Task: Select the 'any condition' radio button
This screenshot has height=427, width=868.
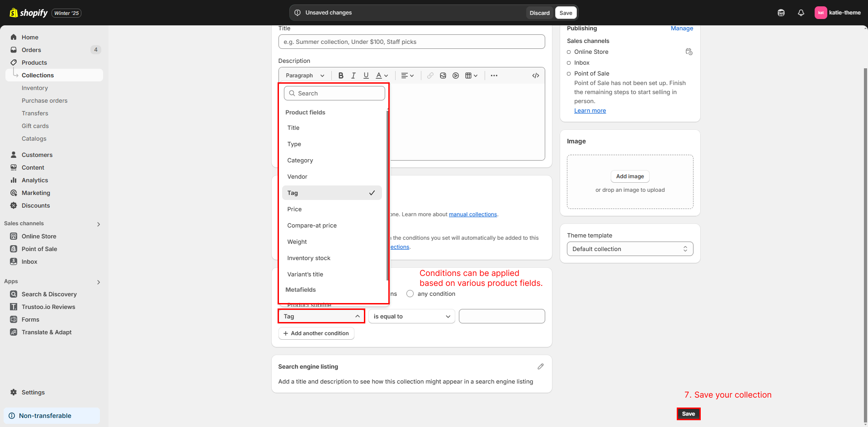Action: tap(410, 294)
